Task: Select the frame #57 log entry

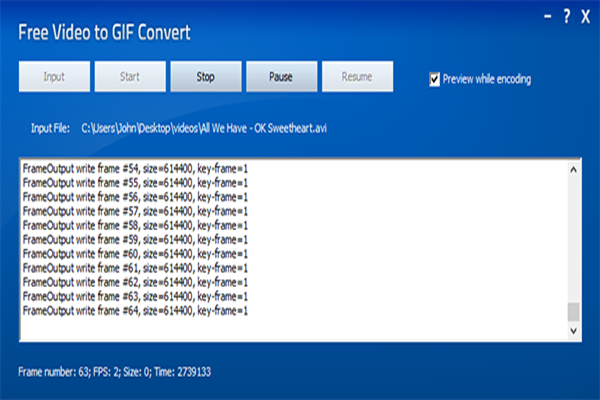Action: [135, 211]
